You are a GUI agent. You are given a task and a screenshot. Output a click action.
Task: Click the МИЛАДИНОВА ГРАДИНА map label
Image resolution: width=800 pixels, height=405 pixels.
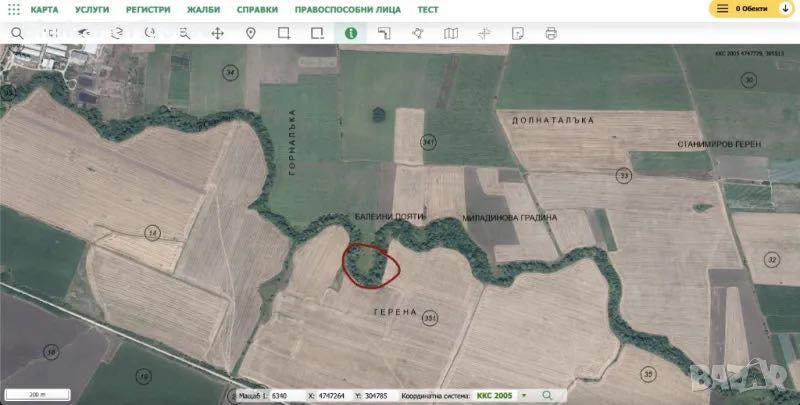click(x=510, y=218)
